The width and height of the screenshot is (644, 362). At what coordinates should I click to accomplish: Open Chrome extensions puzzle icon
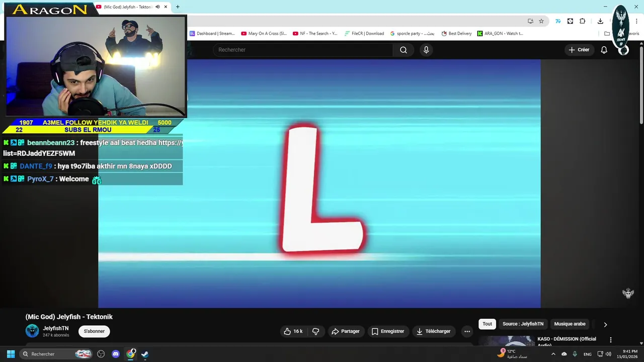(x=583, y=21)
